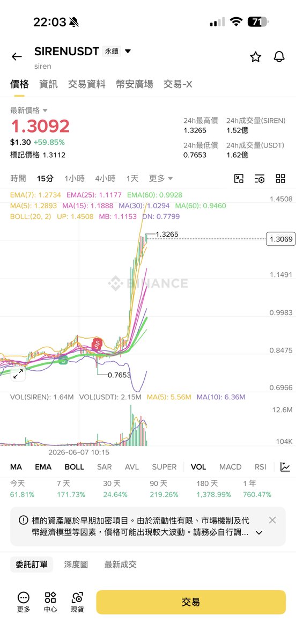This screenshot has width=296, height=644.
Task: Toggle the MA indicator
Action: pos(16,467)
